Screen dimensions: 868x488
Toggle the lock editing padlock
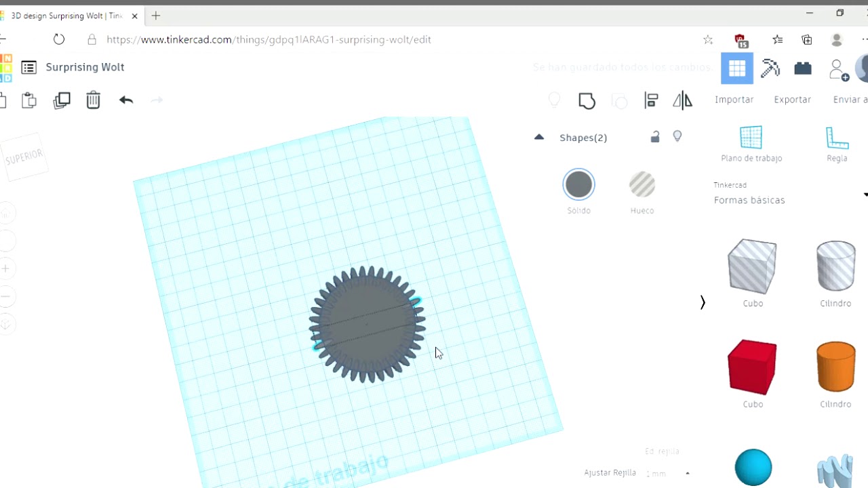point(655,137)
